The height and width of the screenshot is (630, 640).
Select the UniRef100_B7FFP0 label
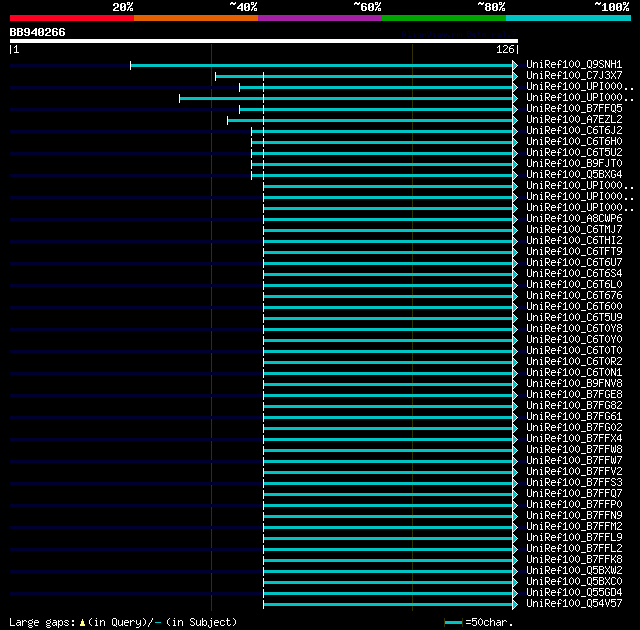pos(574,505)
